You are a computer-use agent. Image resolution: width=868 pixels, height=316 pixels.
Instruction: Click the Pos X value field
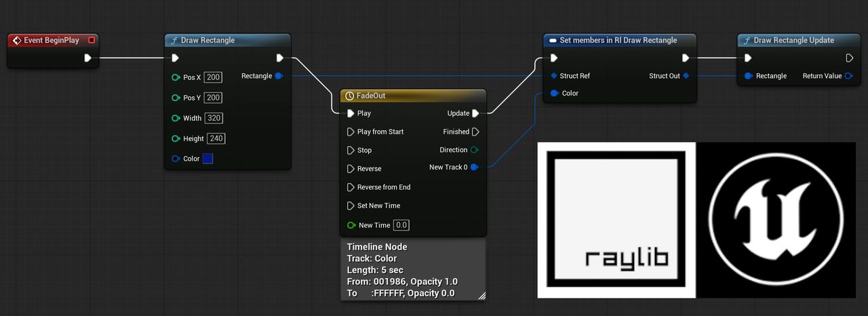click(213, 77)
